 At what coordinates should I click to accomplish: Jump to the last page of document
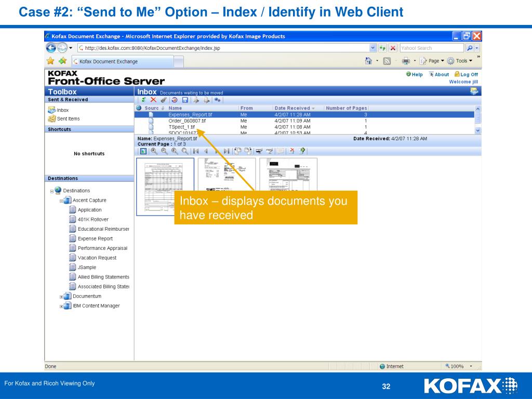227,151
